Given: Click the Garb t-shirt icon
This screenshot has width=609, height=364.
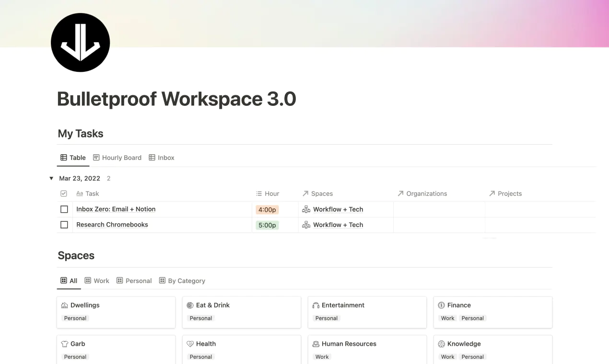Looking at the screenshot, I should point(65,344).
